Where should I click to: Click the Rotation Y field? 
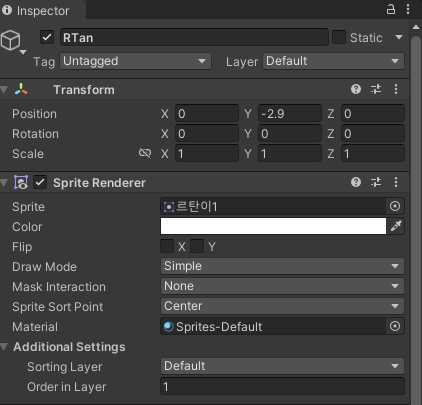click(290, 133)
